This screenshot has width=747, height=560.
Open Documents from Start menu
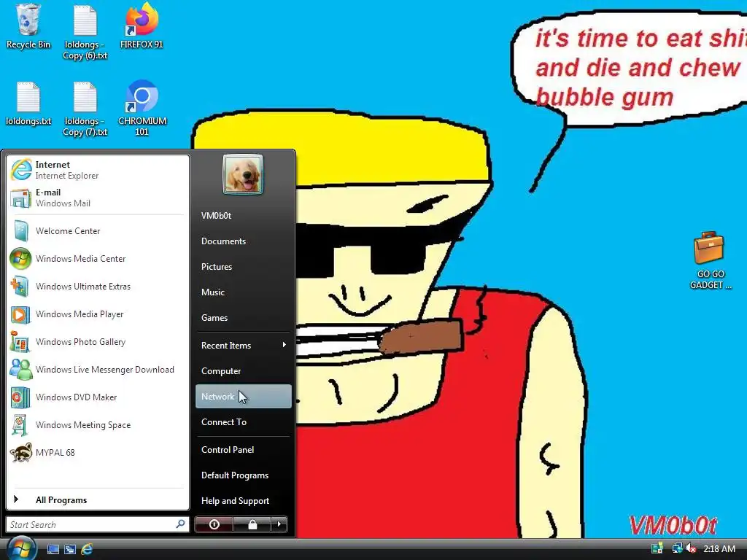244,241
